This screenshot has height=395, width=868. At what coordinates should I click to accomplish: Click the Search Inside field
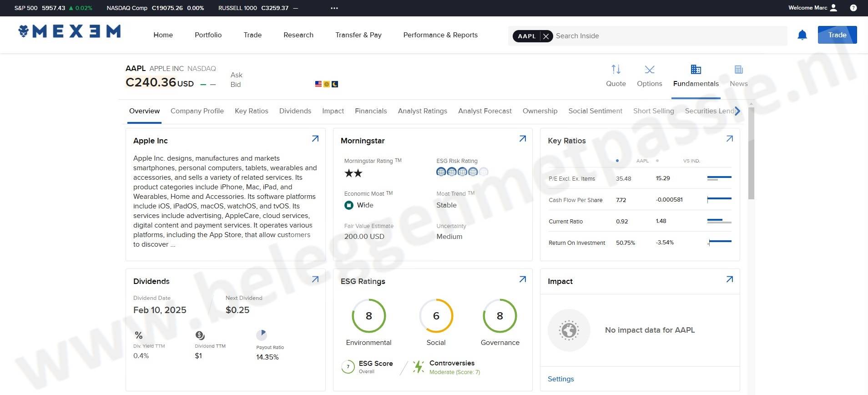[669, 36]
